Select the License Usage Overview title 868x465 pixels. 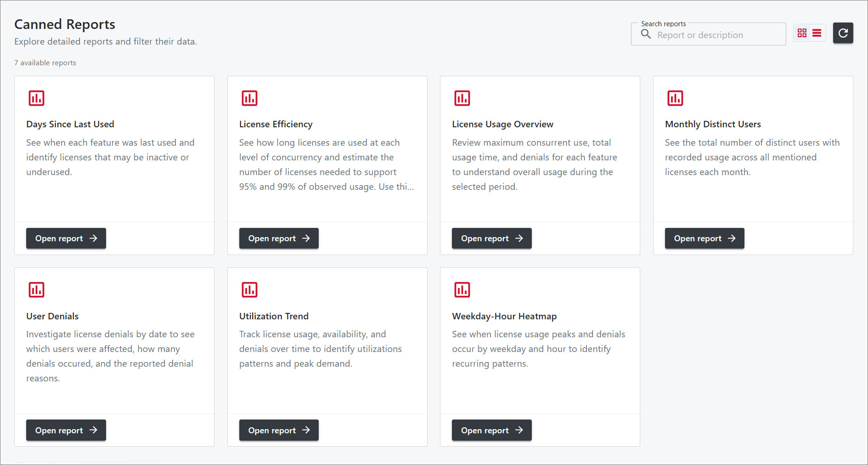tap(503, 124)
